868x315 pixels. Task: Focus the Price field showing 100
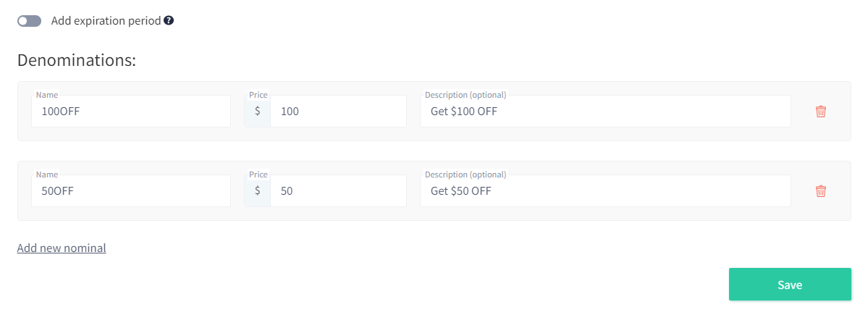(x=338, y=112)
